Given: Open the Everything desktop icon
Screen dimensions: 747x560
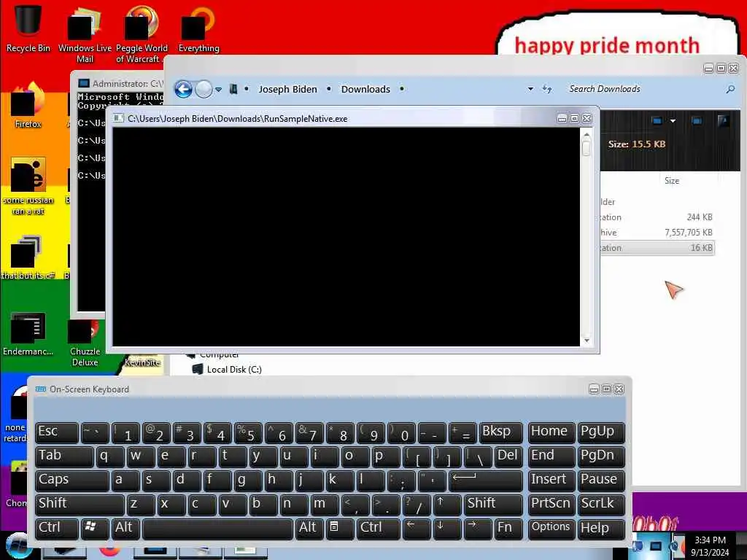Looking at the screenshot, I should click(198, 28).
